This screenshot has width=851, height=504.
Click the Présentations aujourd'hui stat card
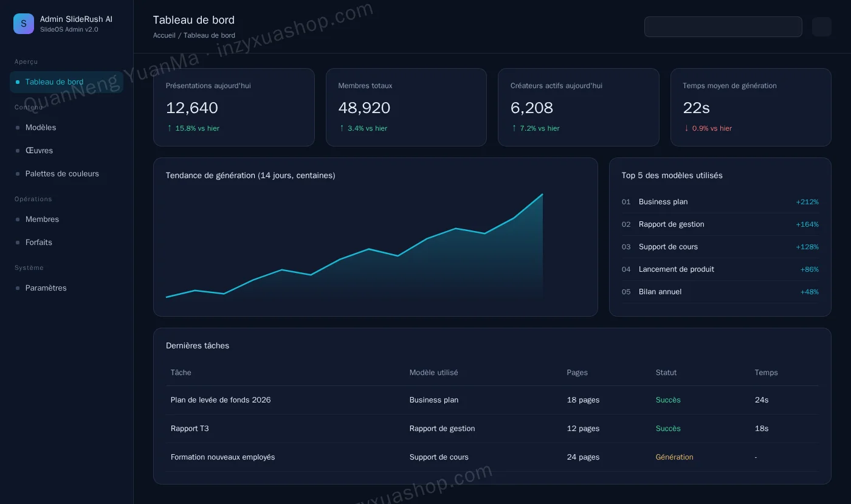[x=234, y=107]
